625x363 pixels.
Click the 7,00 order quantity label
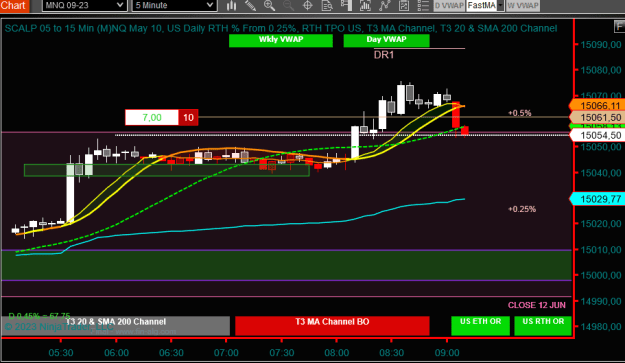[152, 118]
